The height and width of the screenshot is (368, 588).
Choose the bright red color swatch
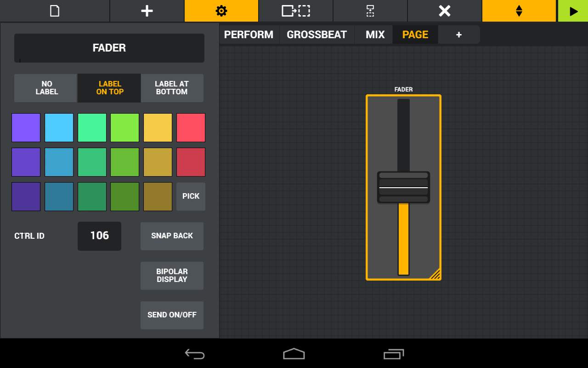point(191,128)
